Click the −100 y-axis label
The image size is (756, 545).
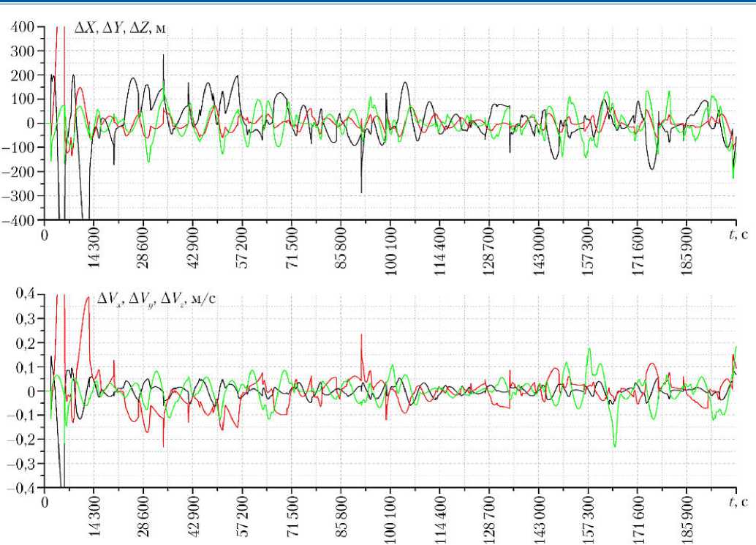tap(18, 148)
